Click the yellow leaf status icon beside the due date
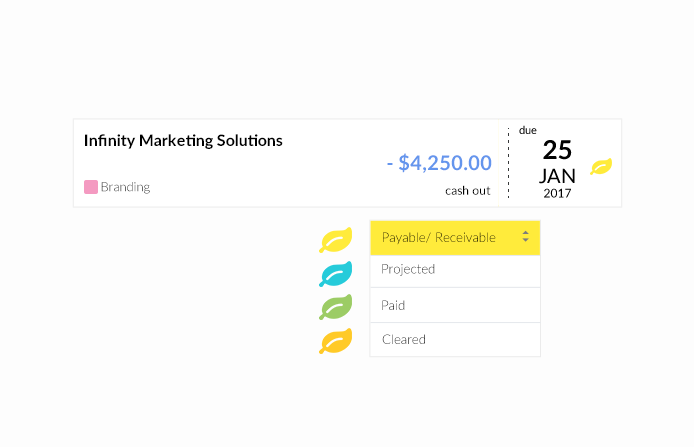The image size is (694, 447). (601, 166)
